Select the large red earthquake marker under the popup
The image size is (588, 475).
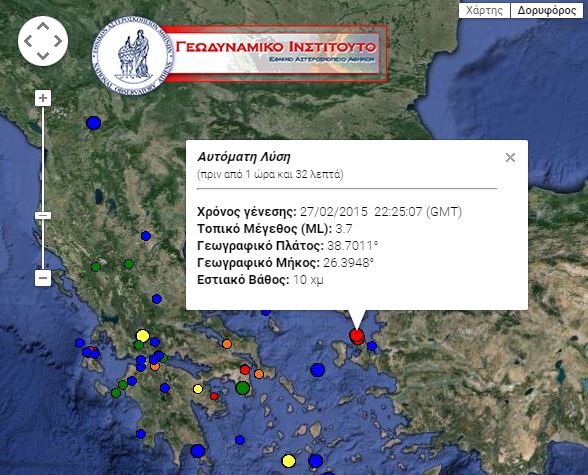pos(356,335)
